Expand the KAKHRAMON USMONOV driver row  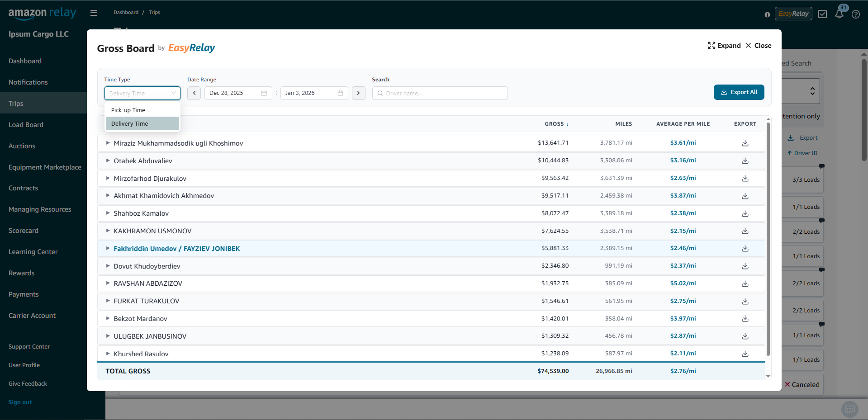108,231
